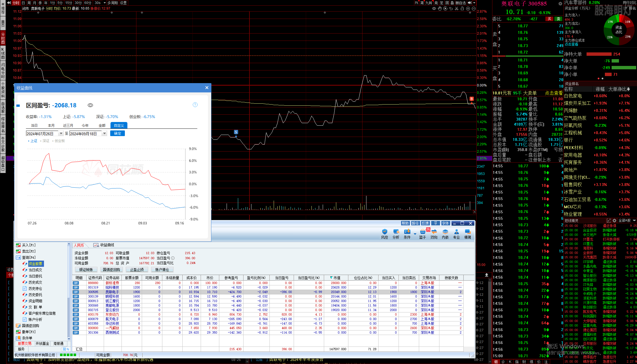Screen dimensions: 637x364
Task: Toggle the chart lock icon
Action: click(462, 8)
